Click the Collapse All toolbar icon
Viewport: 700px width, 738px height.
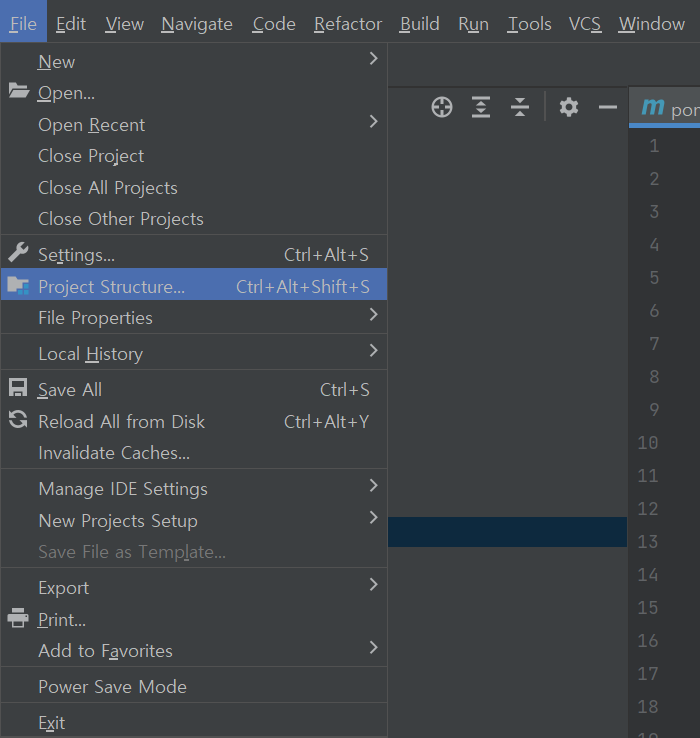point(520,107)
